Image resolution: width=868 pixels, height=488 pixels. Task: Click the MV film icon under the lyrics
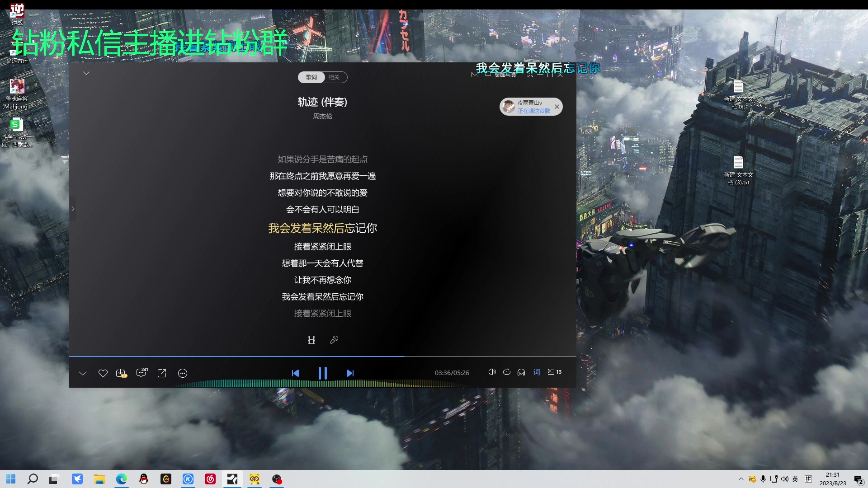point(311,340)
